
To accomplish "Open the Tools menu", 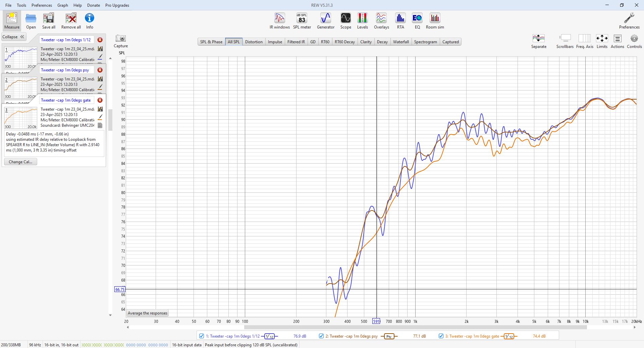I will [21, 5].
